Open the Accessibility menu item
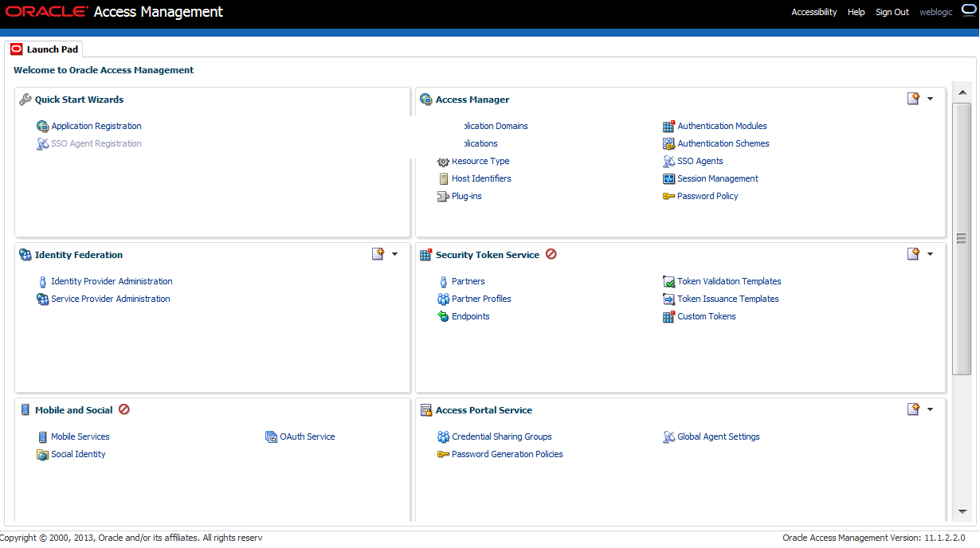This screenshot has width=980, height=548. 814,12
